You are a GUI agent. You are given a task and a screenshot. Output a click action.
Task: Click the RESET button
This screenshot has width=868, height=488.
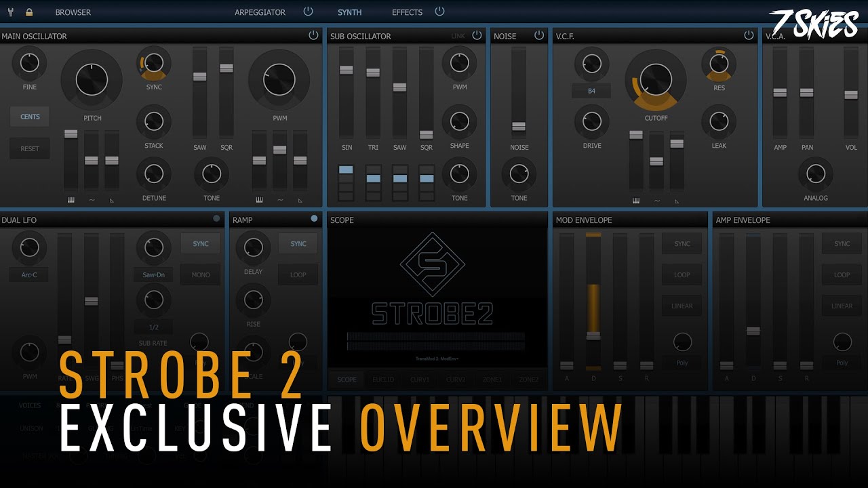click(30, 148)
